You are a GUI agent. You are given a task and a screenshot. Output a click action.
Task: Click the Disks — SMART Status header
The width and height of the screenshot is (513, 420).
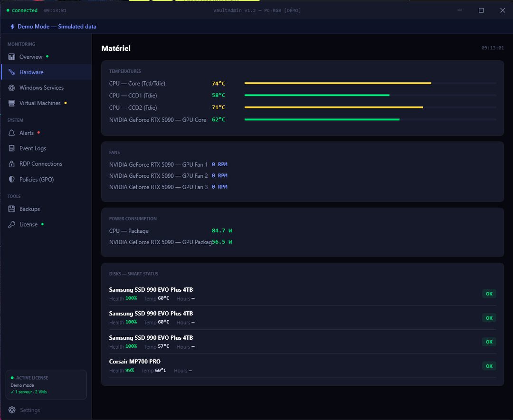coord(133,274)
